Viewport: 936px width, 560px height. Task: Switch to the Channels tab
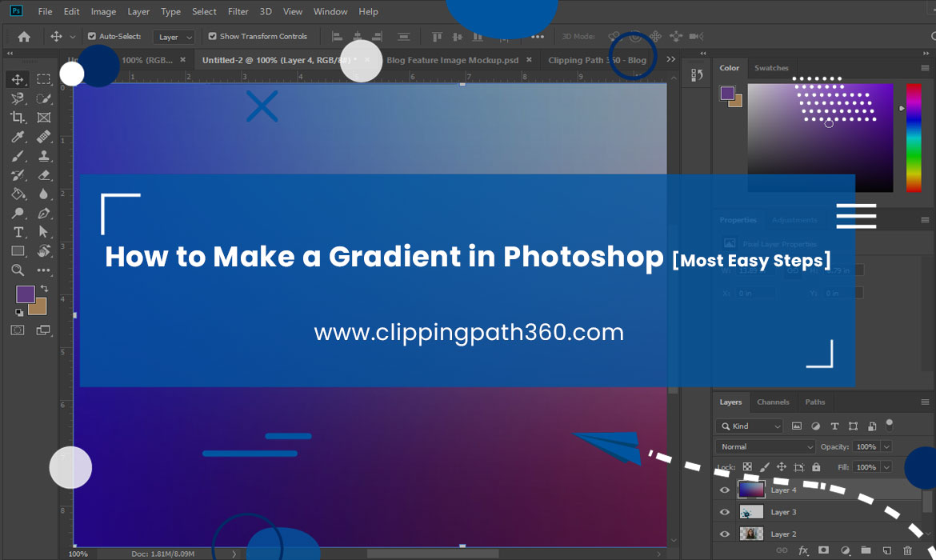tap(773, 402)
